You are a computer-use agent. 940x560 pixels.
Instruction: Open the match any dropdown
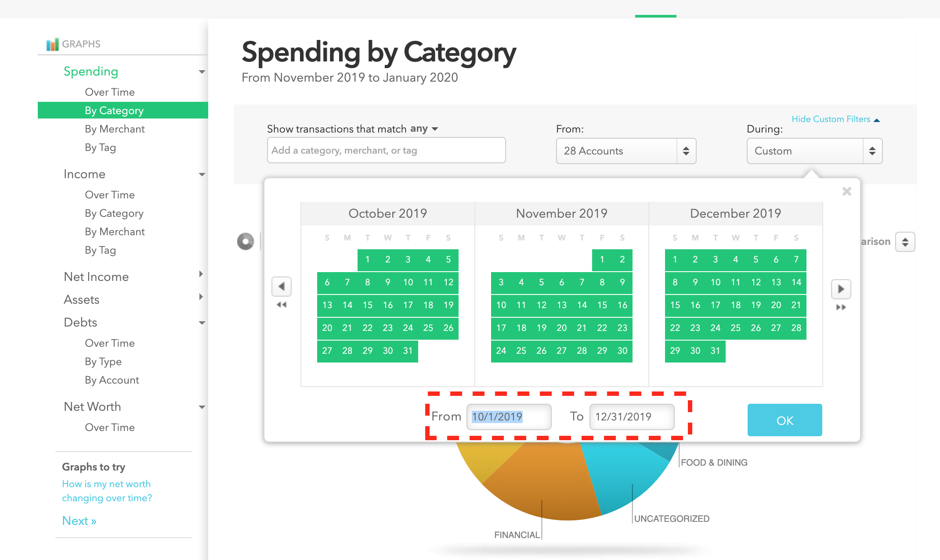tap(424, 129)
